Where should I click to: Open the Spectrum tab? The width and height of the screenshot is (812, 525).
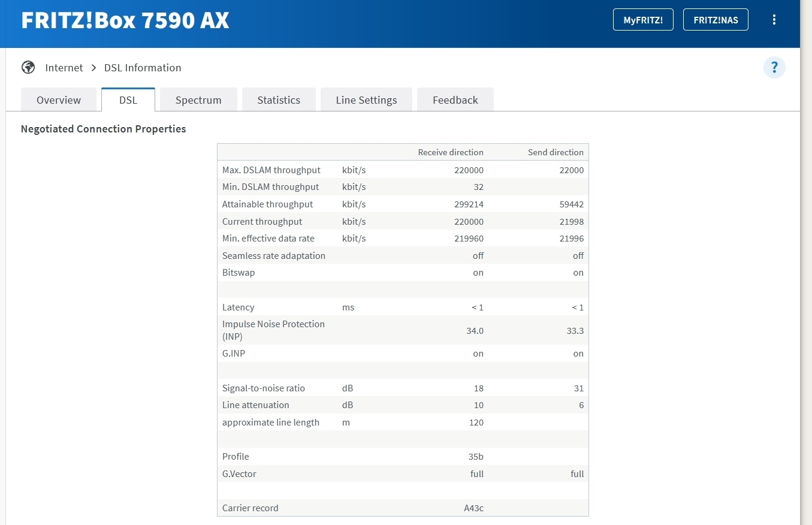(x=198, y=100)
